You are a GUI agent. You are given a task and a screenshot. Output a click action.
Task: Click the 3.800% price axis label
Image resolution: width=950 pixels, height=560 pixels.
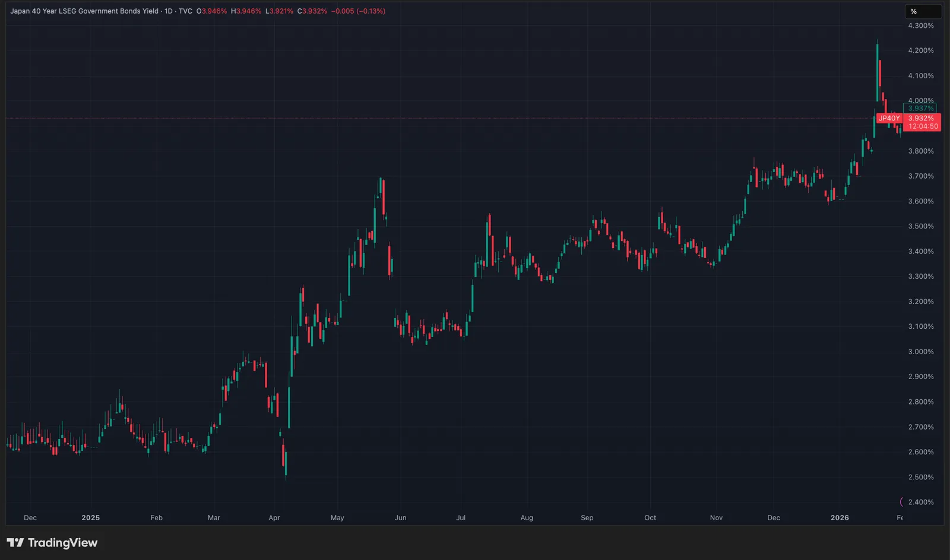pos(921,151)
